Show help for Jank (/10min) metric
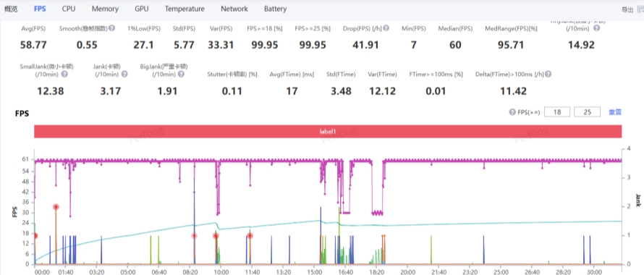Screen dimensions: 644x275 pos(124,75)
